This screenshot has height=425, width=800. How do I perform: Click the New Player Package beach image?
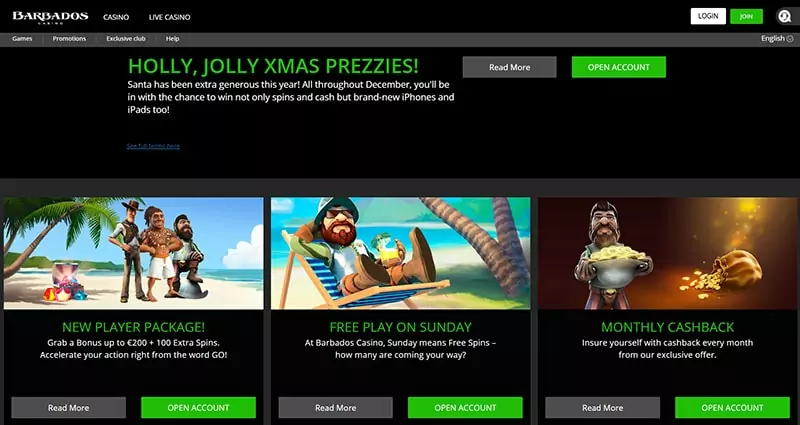134,253
